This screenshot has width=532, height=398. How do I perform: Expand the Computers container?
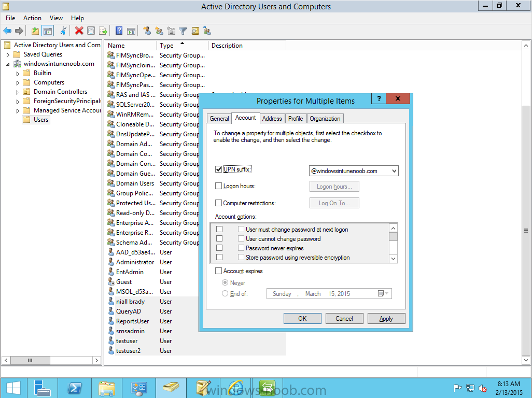18,83
